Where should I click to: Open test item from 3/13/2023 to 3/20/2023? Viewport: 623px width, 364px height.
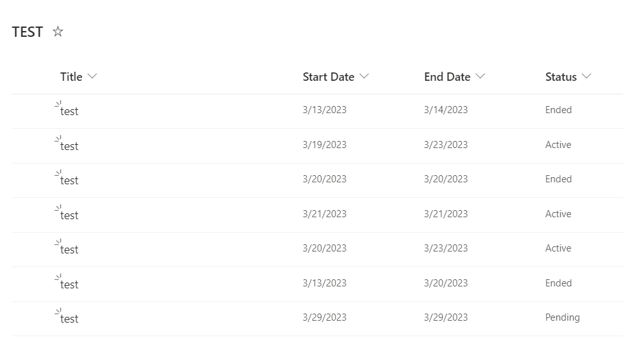tap(69, 284)
